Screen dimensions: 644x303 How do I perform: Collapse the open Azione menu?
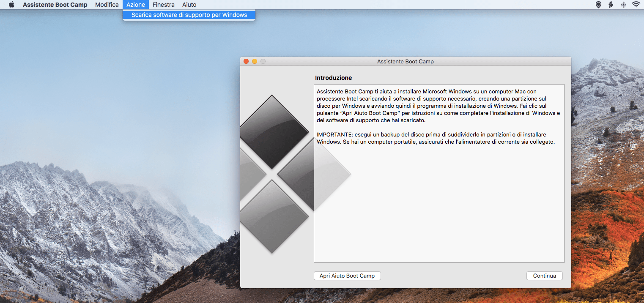point(136,5)
